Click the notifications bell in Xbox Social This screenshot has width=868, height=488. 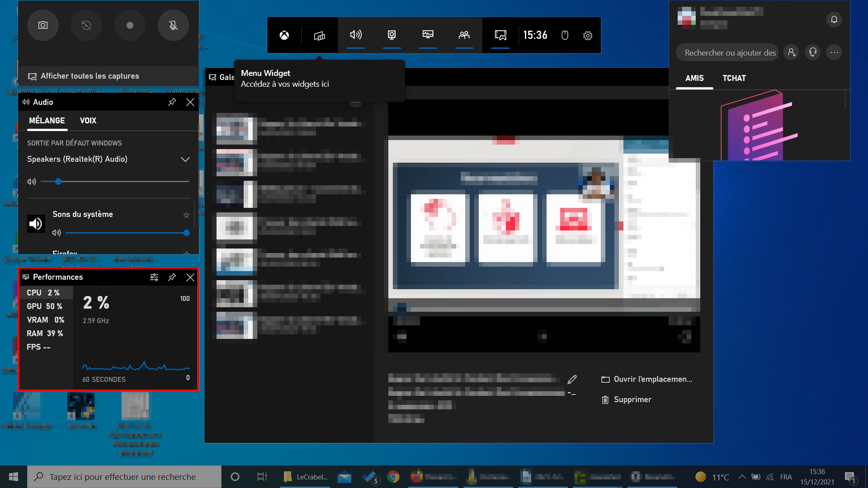(x=834, y=19)
